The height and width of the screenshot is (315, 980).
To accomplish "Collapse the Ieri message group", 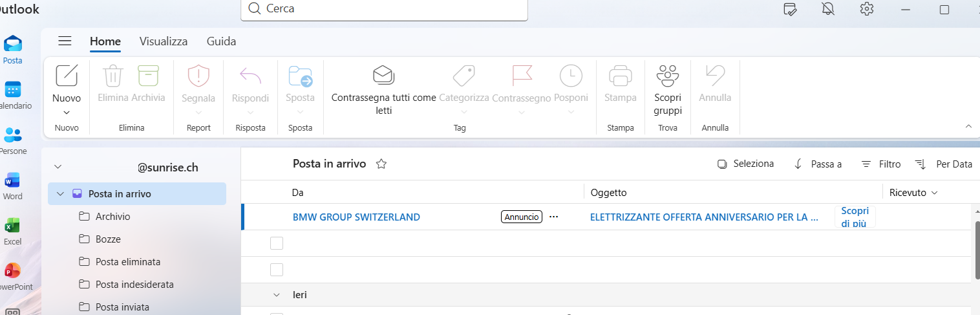I will pyautogui.click(x=276, y=295).
